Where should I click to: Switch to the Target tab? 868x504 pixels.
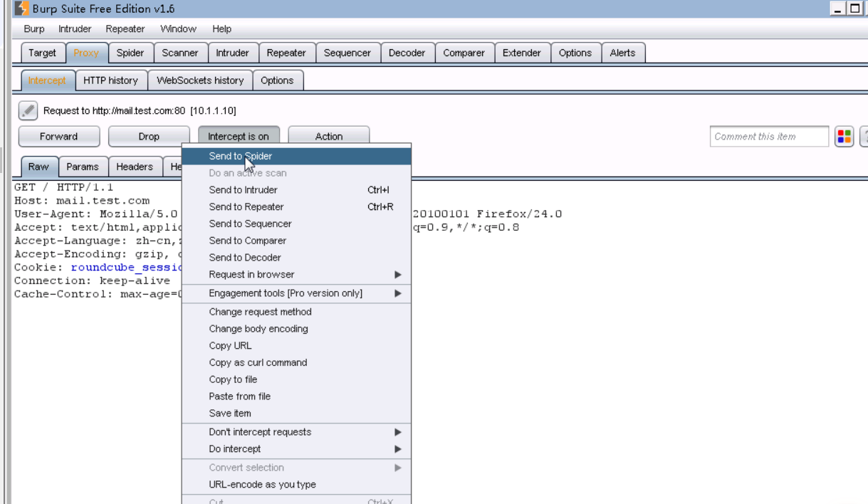(43, 53)
